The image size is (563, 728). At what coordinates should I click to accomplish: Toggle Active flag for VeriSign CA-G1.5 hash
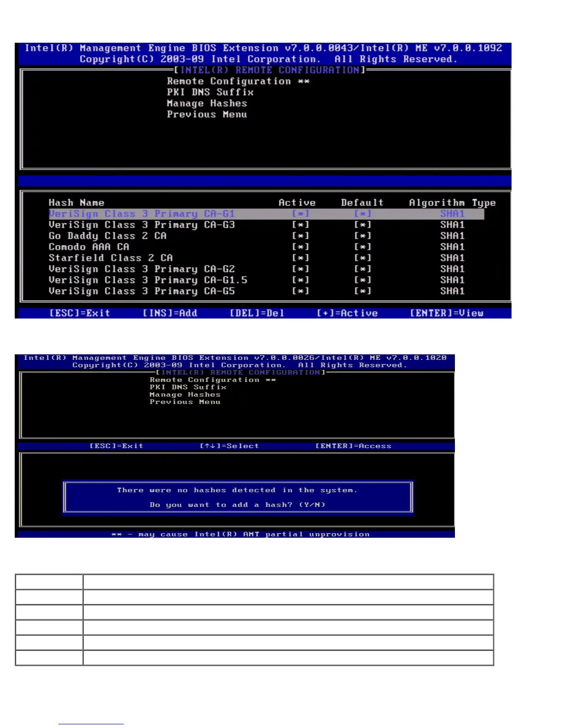point(301,280)
